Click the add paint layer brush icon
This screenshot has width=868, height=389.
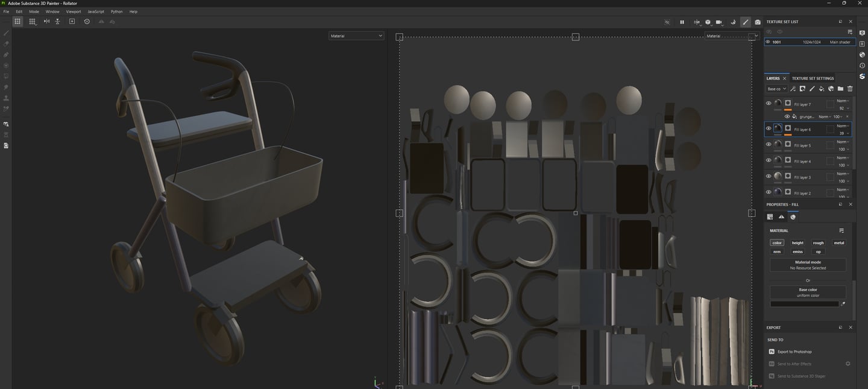pos(812,89)
